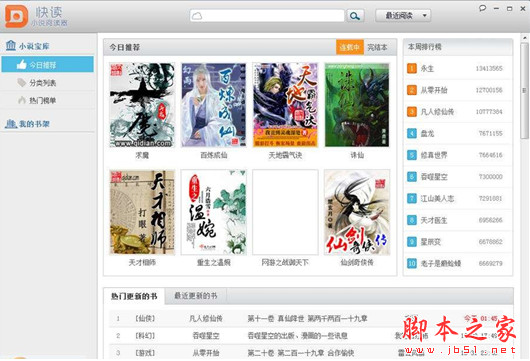Click the main vertical scrollbar thumb
The image size is (530, 361).
pos(524,91)
